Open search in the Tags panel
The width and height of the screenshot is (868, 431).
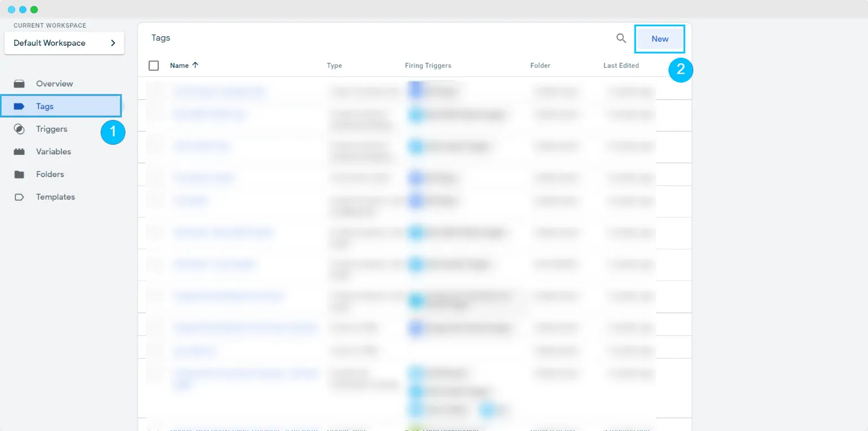pyautogui.click(x=621, y=38)
